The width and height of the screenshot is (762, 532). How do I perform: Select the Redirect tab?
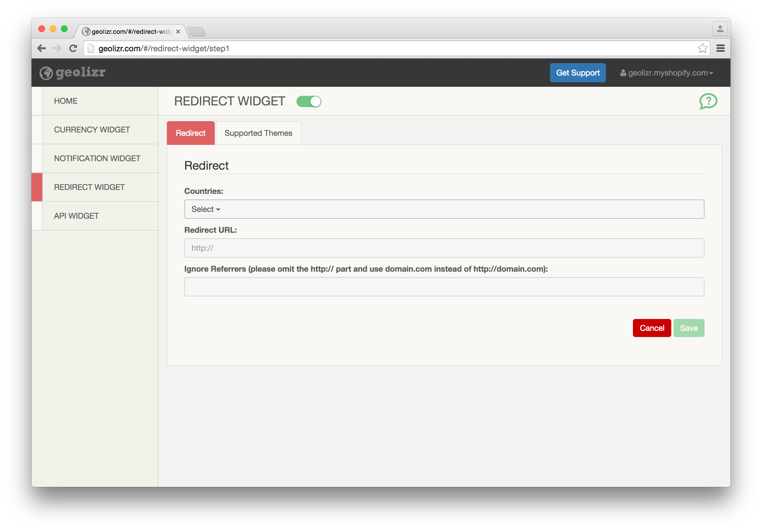[191, 133]
